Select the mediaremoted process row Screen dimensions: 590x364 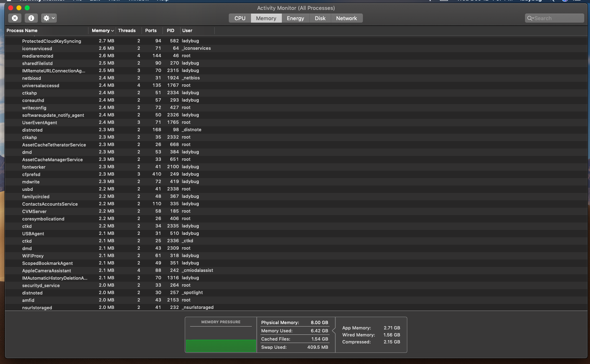(x=296, y=56)
